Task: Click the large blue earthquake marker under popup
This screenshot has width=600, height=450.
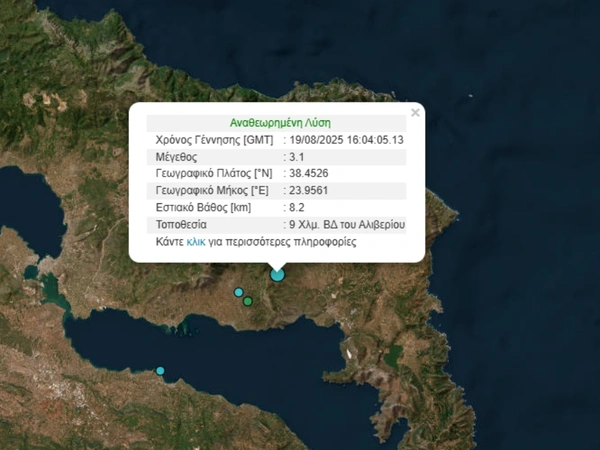Action: tap(277, 274)
